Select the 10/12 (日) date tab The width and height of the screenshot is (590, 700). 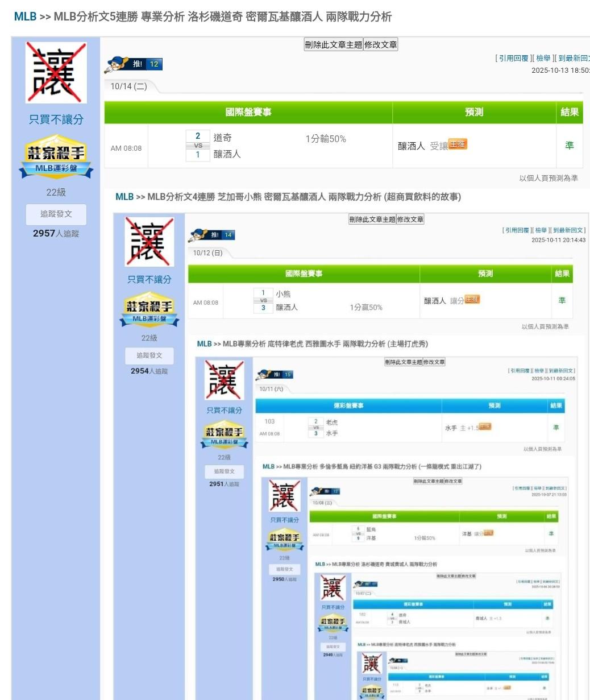[x=207, y=253]
